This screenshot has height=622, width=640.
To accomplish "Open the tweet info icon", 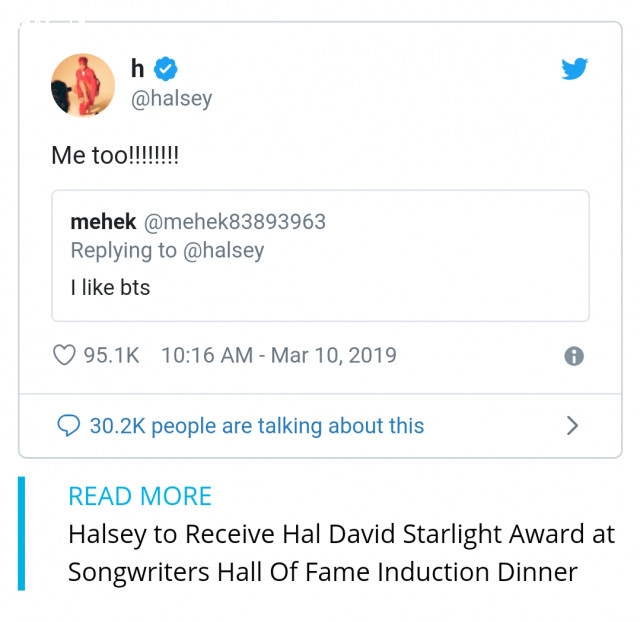I will click(574, 356).
